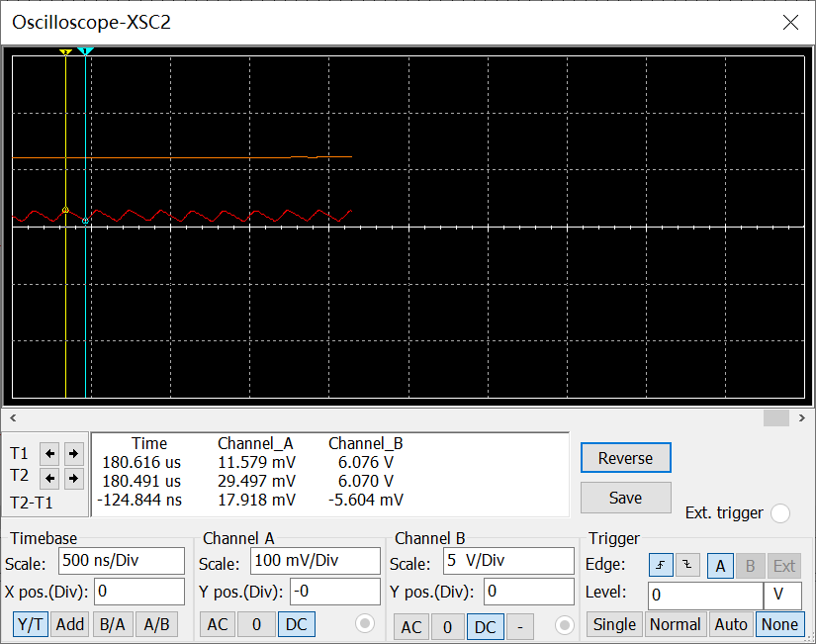Click the yellow T2 cursor marker
Viewport: 816px width, 644px height.
[65, 52]
